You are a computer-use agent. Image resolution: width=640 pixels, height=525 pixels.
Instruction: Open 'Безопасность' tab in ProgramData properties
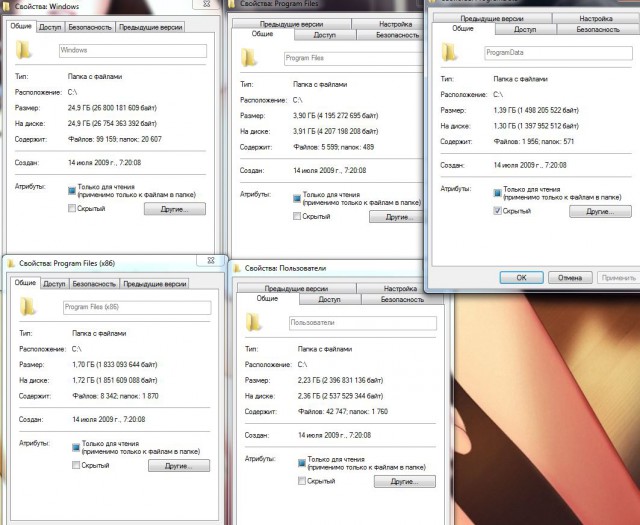coord(597,29)
